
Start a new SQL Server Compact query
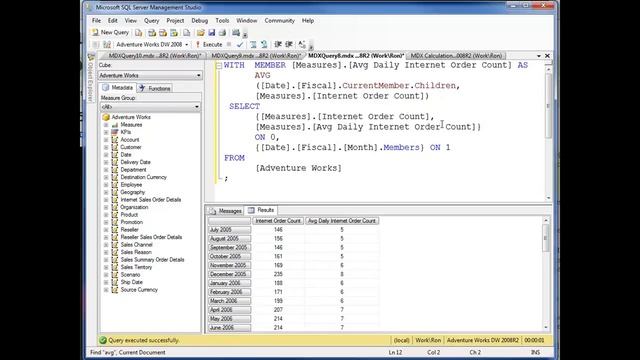[x=187, y=33]
